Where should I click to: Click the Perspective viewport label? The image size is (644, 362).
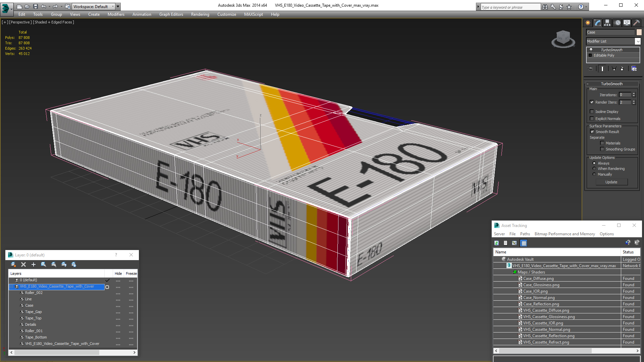coord(20,22)
